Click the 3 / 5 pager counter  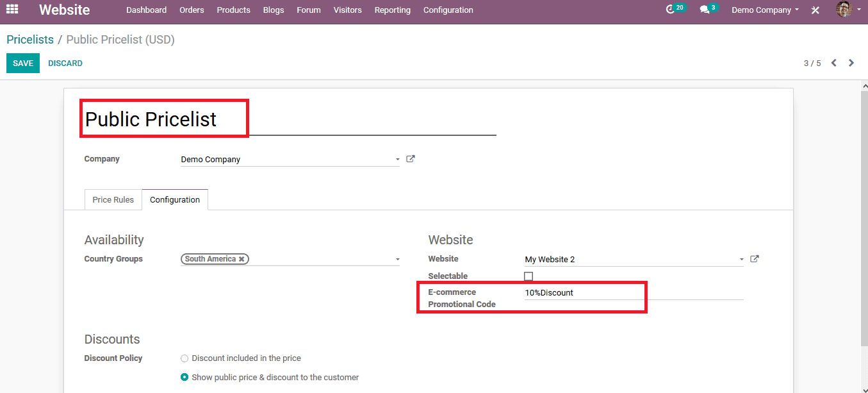pos(812,63)
